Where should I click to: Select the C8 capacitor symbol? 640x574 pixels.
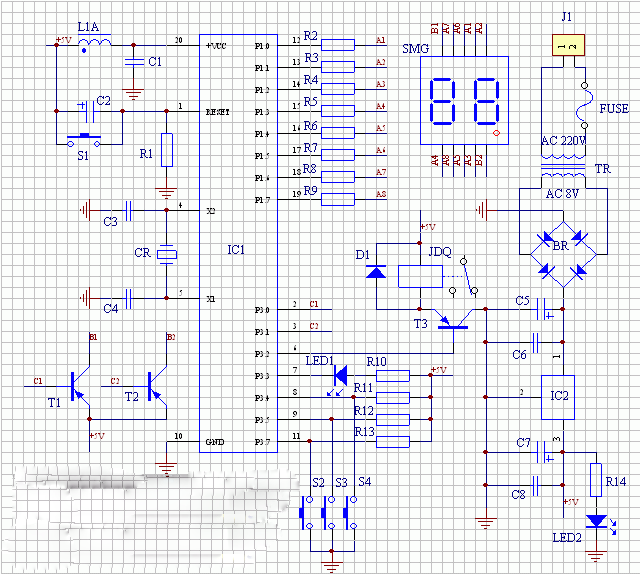(x=535, y=485)
